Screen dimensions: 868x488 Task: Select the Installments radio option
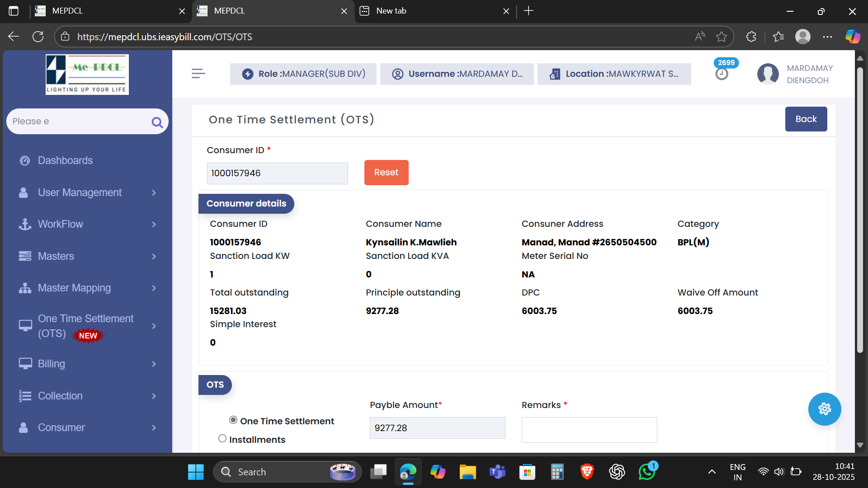(222, 439)
